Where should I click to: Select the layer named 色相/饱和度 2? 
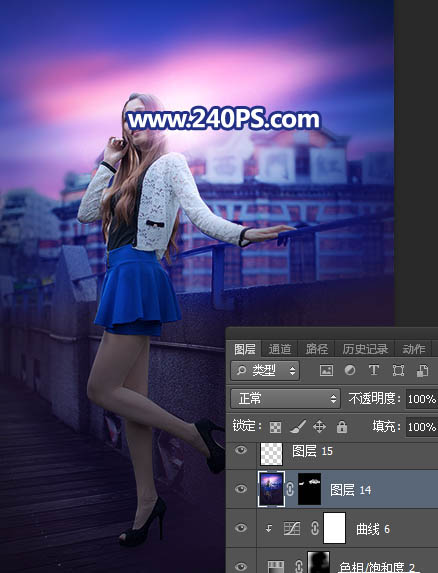[x=377, y=568]
